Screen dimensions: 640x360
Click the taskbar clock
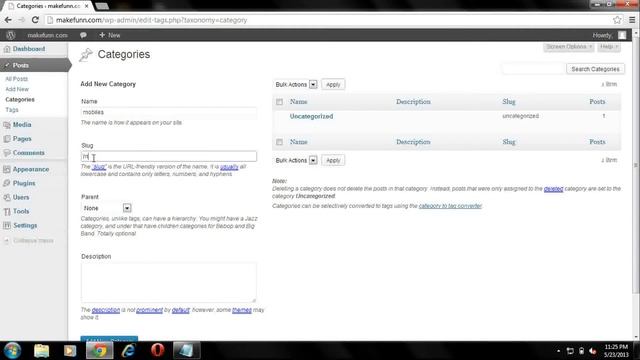616,351
